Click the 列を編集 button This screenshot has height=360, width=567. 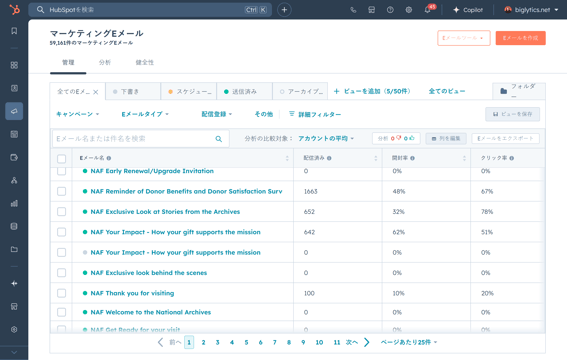click(x=446, y=138)
